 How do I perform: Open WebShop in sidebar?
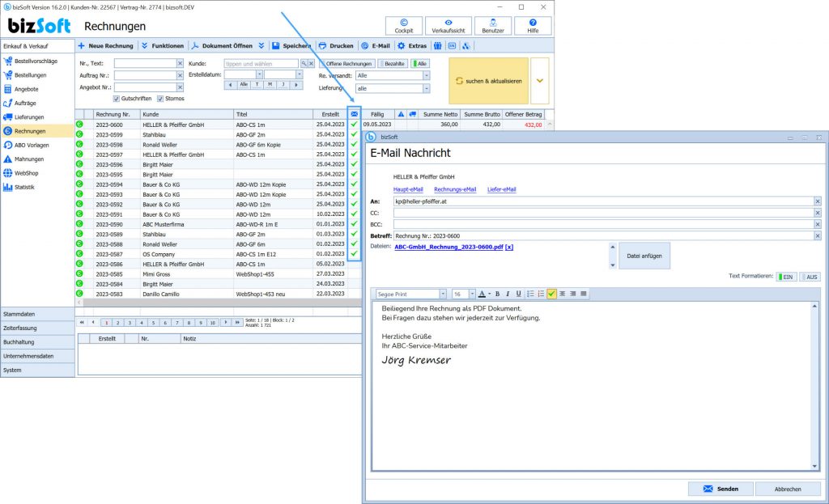(21, 173)
